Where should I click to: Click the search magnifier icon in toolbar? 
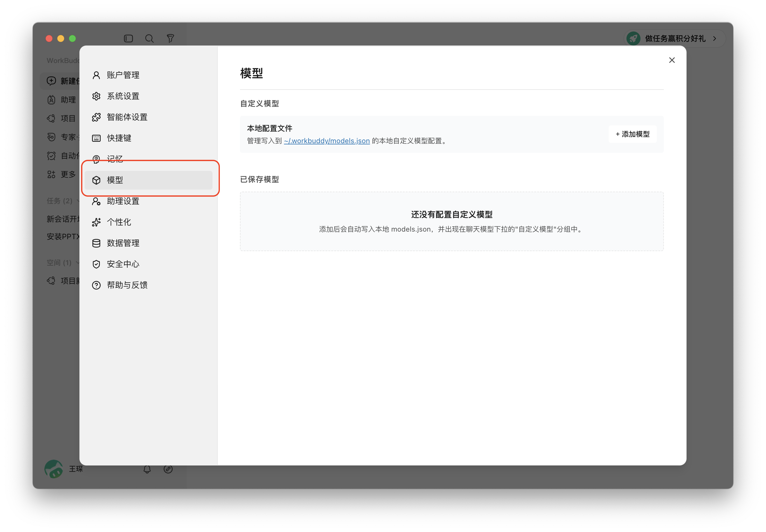click(x=149, y=39)
